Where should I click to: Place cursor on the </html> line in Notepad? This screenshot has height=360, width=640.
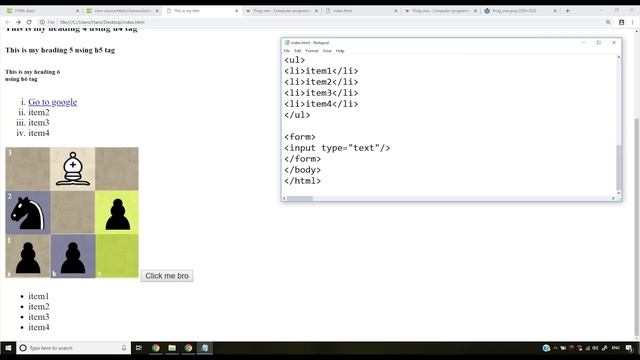[x=302, y=181]
